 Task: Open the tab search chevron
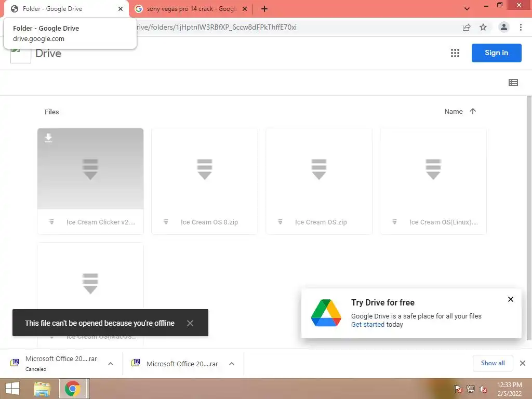point(467,9)
